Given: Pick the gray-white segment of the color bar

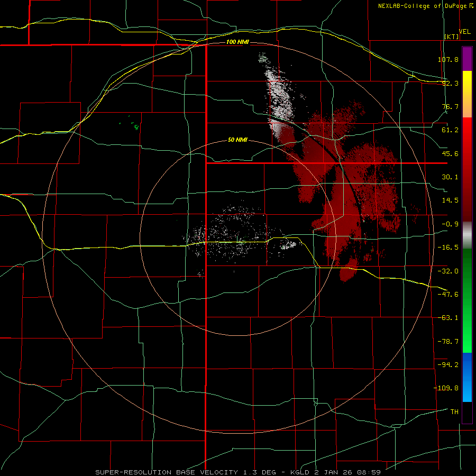Looking at the screenshot, I should pyautogui.click(x=467, y=235).
